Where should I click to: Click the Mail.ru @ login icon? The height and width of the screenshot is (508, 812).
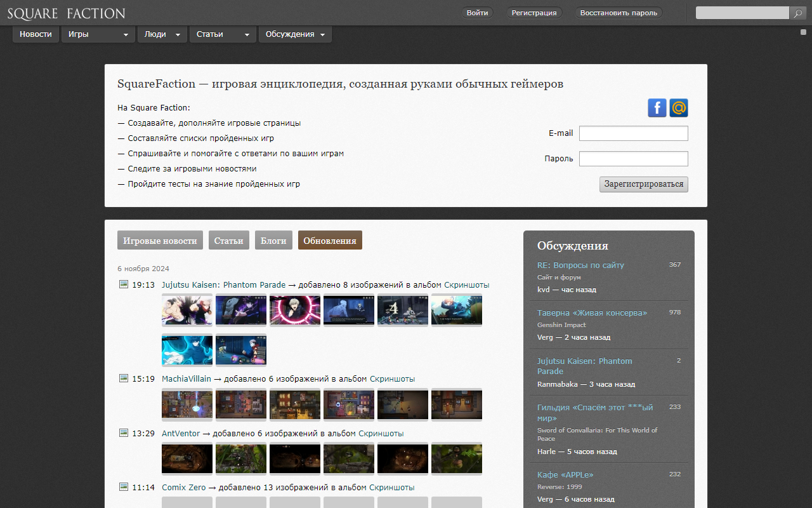point(678,108)
